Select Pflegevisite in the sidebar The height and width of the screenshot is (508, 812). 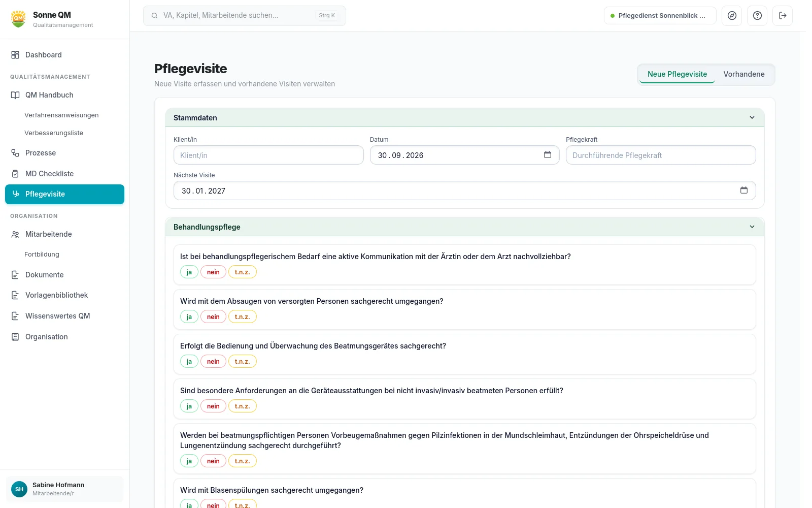coord(64,194)
